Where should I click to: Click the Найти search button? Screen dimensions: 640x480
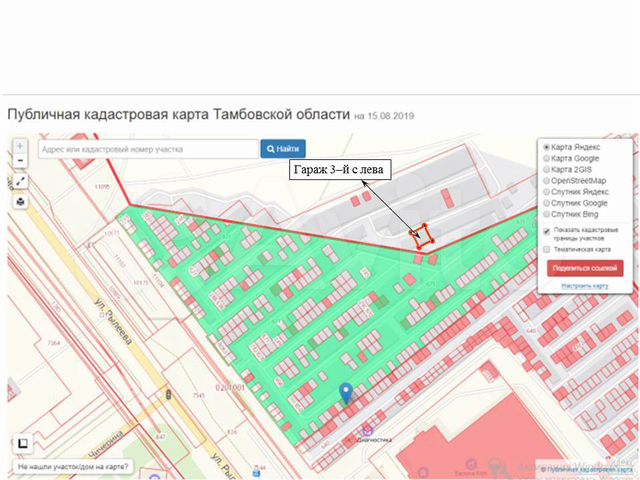click(x=283, y=149)
